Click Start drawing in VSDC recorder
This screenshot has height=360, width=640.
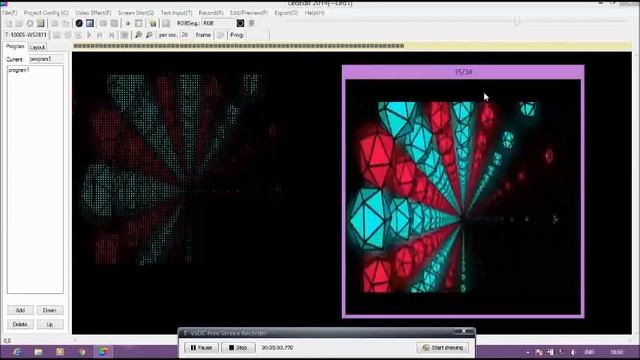[x=443, y=348]
